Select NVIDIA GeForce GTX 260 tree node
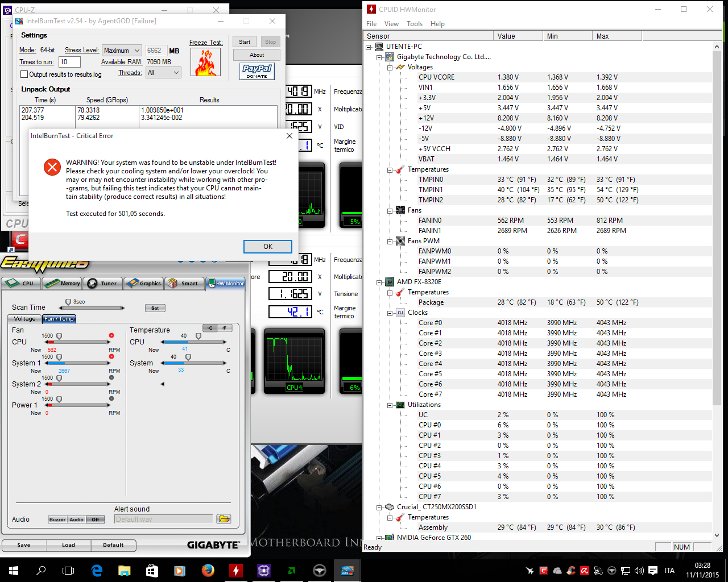This screenshot has height=582, width=728. point(434,538)
